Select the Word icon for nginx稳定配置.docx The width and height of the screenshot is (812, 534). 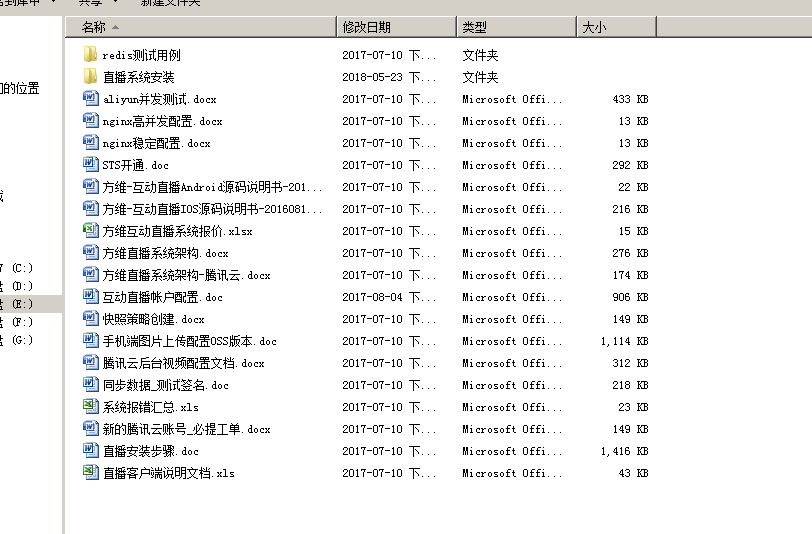click(x=91, y=142)
